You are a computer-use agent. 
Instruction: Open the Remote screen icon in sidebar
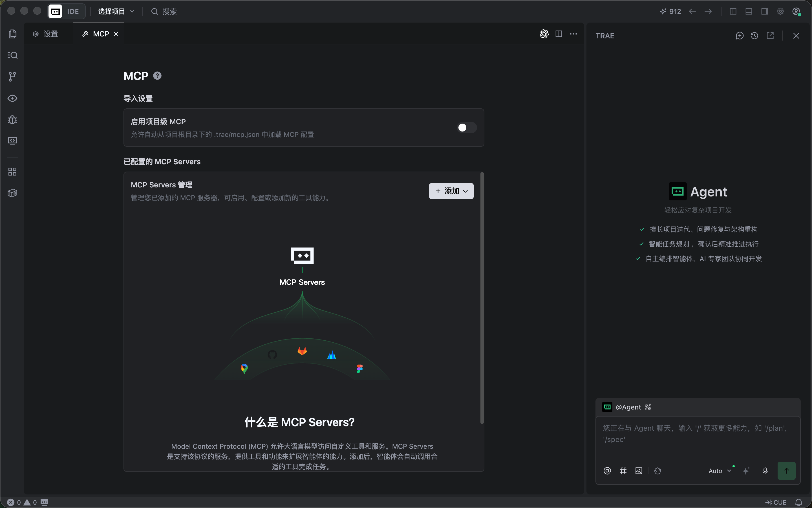point(12,141)
